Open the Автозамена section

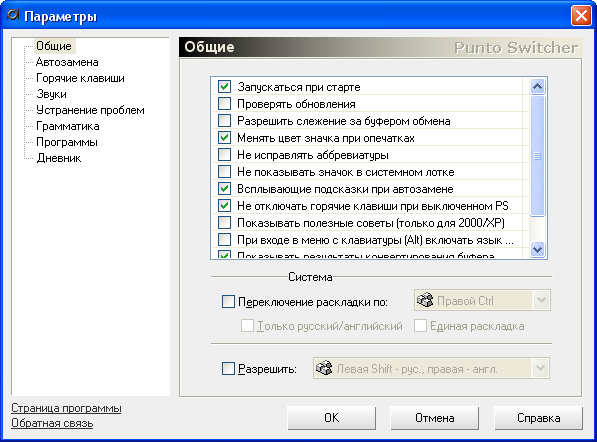point(67,62)
